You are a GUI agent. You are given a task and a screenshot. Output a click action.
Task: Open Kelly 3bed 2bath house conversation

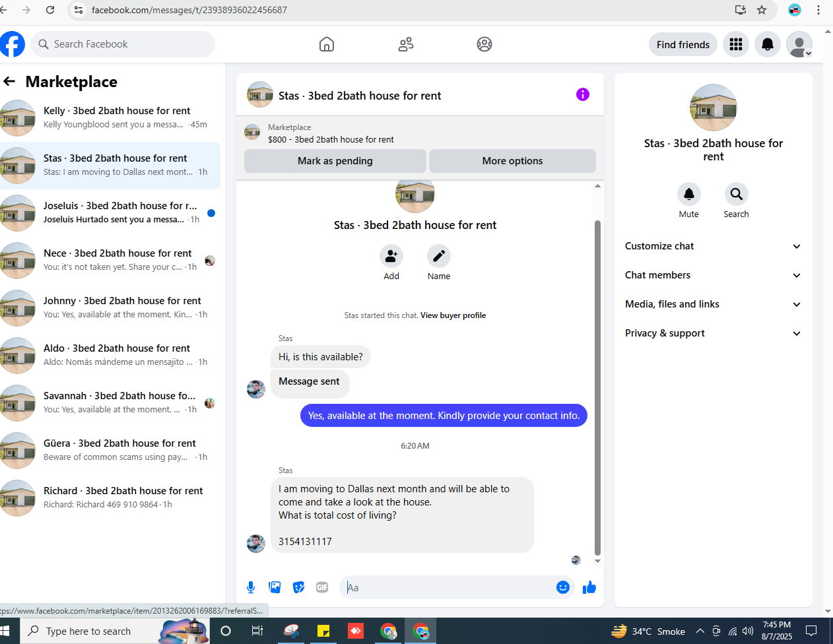(x=110, y=118)
